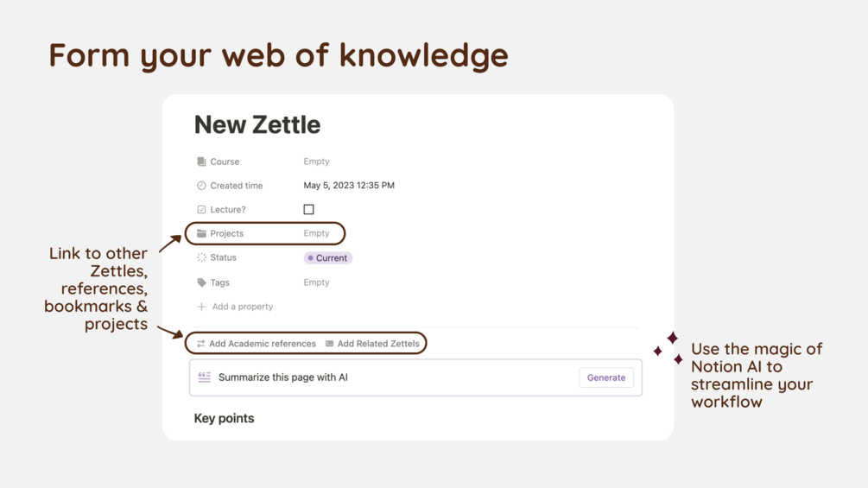Click the AI summarize quote icon

coord(205,377)
